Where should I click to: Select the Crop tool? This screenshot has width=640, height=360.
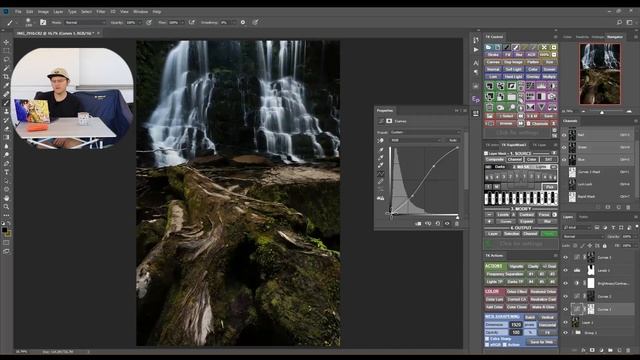point(6,77)
